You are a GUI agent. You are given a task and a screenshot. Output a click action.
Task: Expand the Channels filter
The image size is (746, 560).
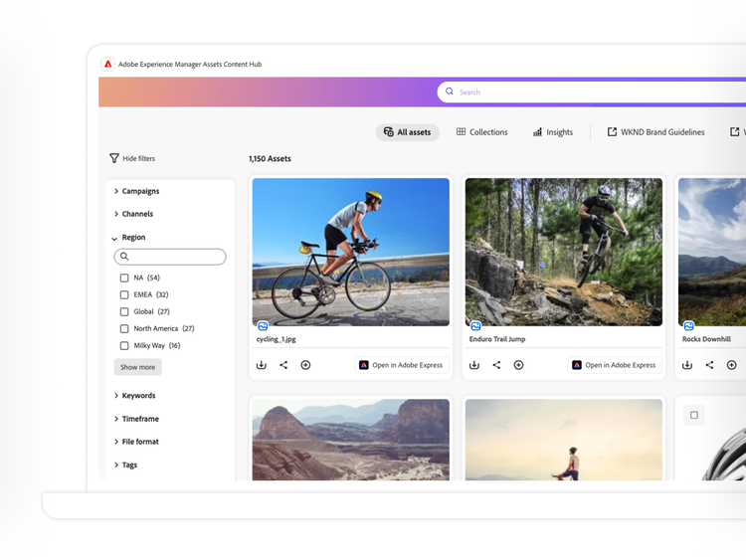tap(133, 214)
